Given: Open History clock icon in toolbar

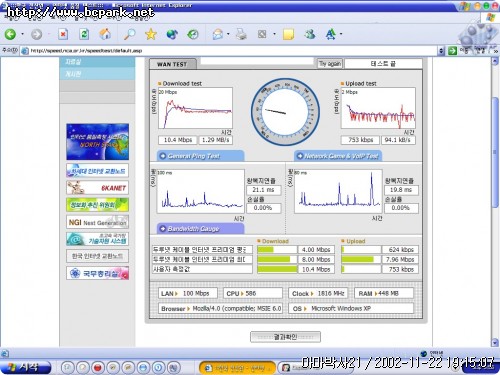Looking at the screenshot, I should [x=193, y=34].
